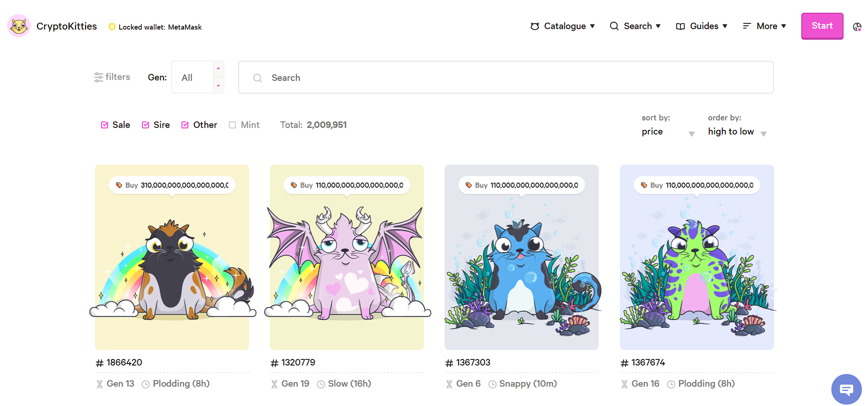Open the chat support bubble
The image size is (868, 406).
(846, 389)
